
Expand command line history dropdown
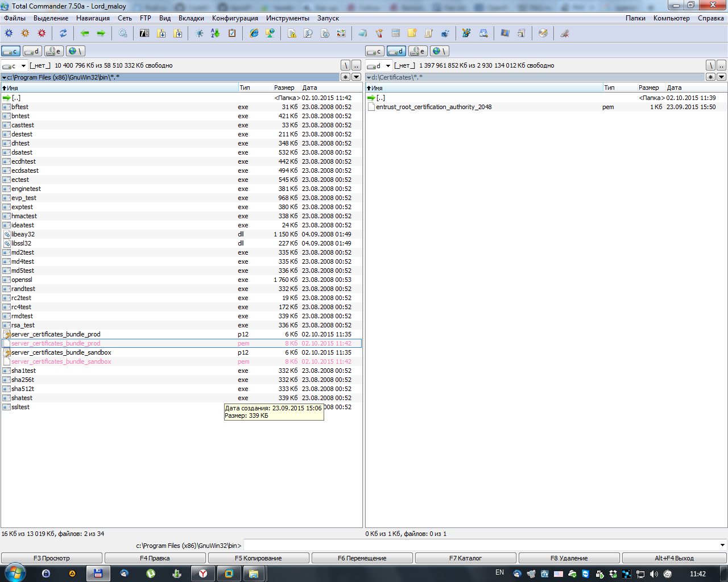[722, 546]
